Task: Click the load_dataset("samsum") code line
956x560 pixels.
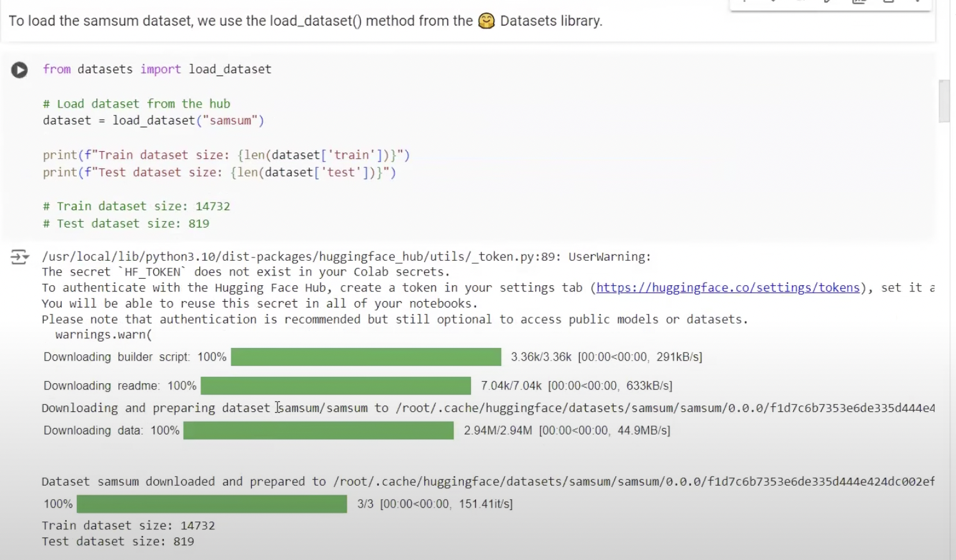Action: 153,120
